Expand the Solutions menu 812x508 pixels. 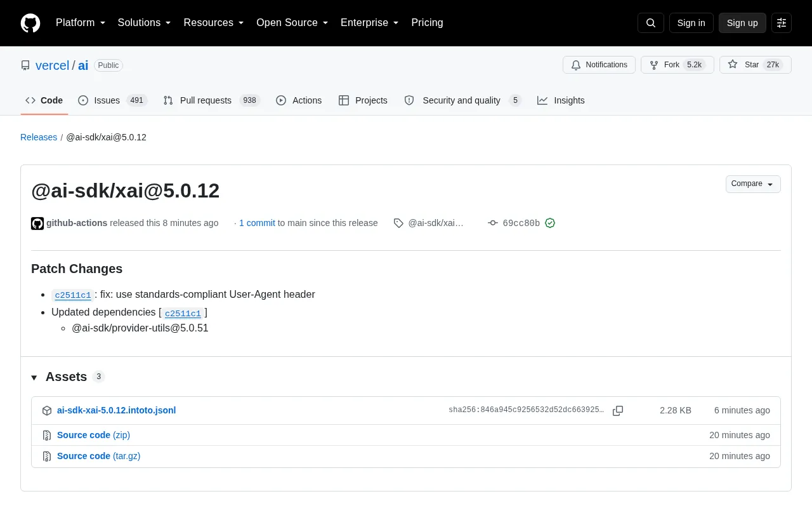click(145, 23)
